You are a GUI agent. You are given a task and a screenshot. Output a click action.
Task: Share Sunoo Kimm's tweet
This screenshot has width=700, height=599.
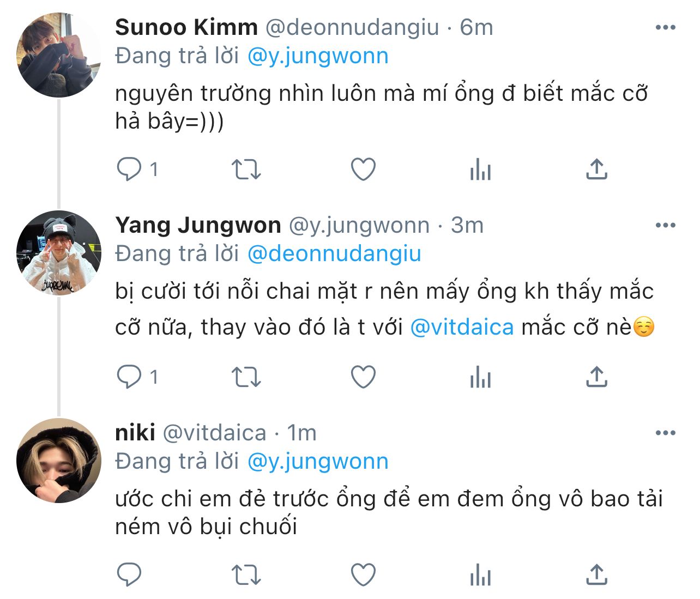pos(597,170)
